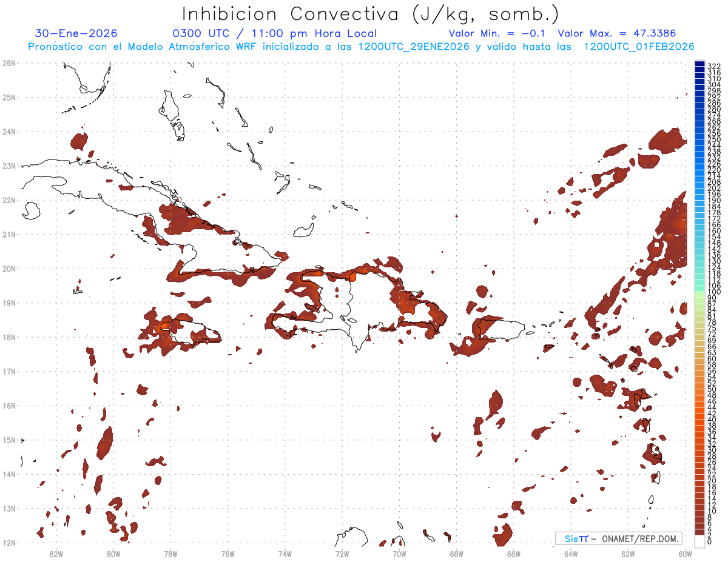Click the colorbar value 250
The width and height of the screenshot is (728, 562).
[x=714, y=139]
